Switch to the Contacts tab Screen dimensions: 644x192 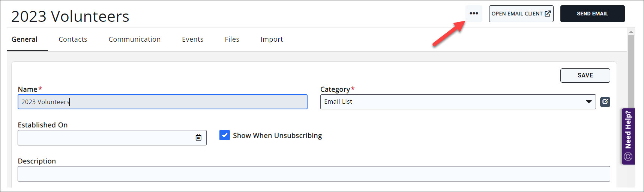(x=73, y=39)
